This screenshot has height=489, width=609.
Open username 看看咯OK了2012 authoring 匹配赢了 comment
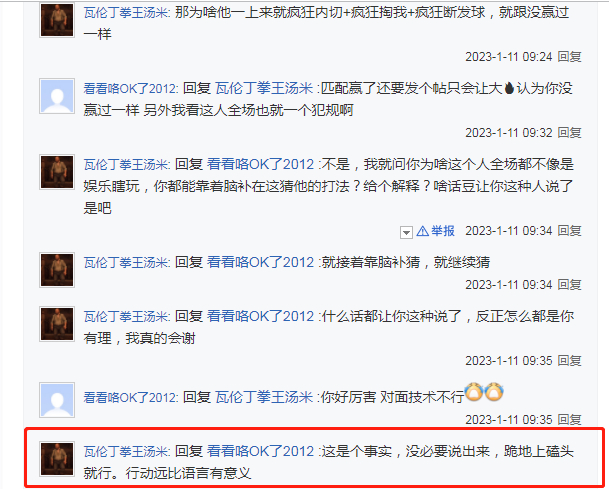(131, 89)
